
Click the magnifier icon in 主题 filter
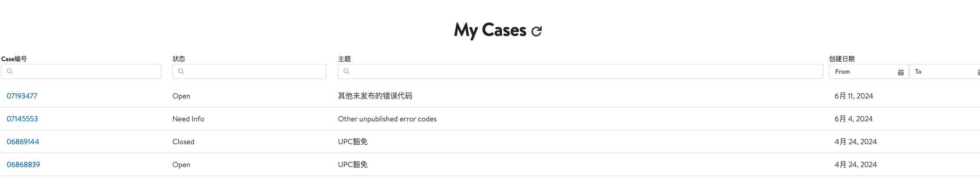pos(347,71)
